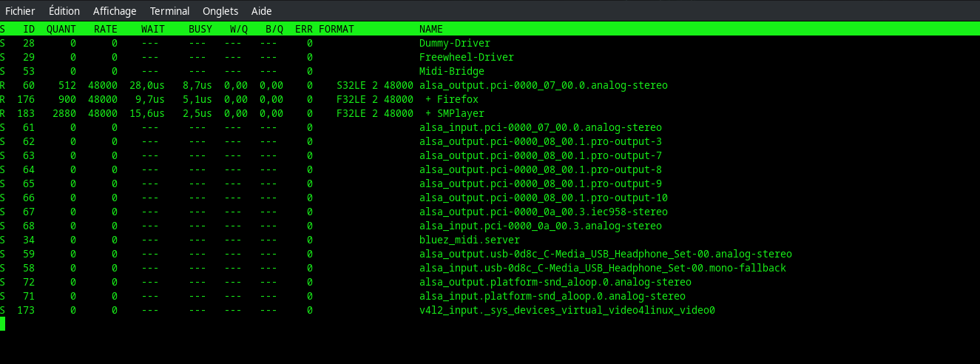Image resolution: width=980 pixels, height=364 pixels.
Task: Click node ID 183
Action: (x=26, y=114)
